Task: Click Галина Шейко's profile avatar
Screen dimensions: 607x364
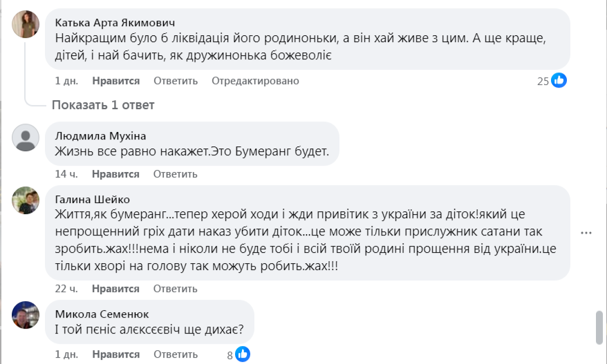Action: click(x=26, y=200)
